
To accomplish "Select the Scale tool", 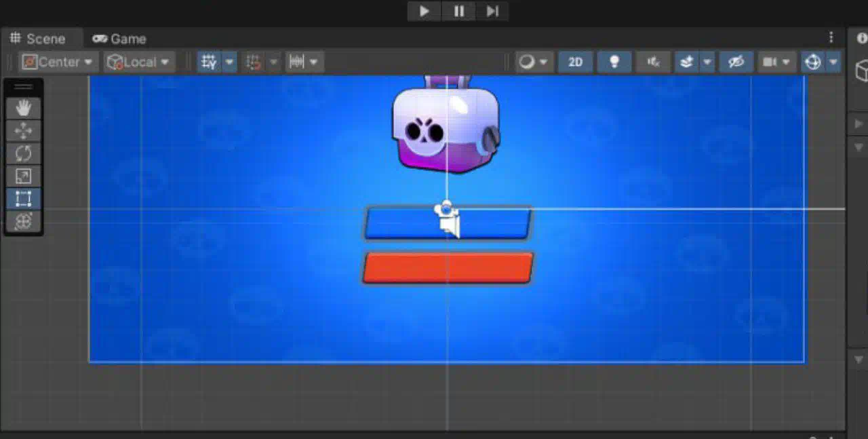I will 24,176.
